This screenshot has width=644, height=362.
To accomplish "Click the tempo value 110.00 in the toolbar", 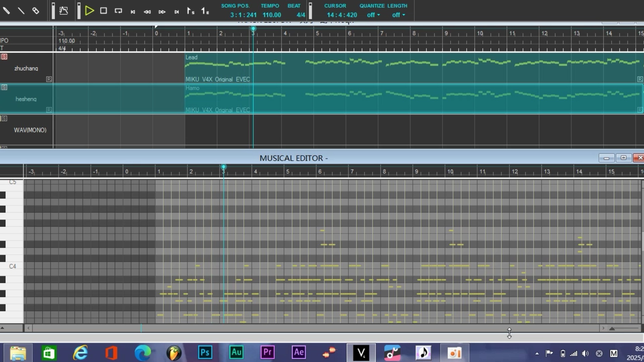I will pos(272,15).
